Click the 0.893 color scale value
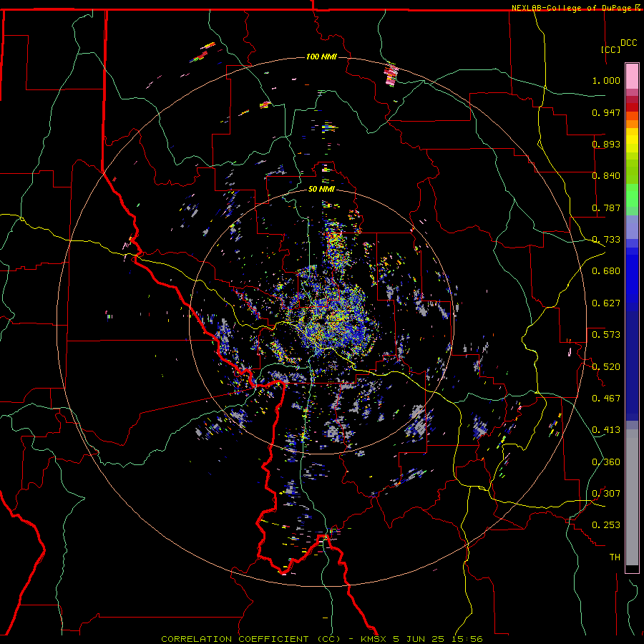 [606, 144]
